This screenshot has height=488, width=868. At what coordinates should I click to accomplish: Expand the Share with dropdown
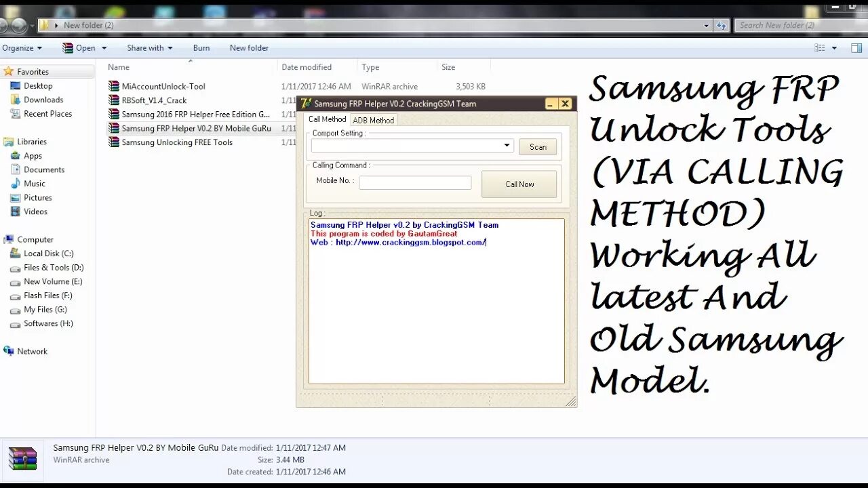point(149,47)
